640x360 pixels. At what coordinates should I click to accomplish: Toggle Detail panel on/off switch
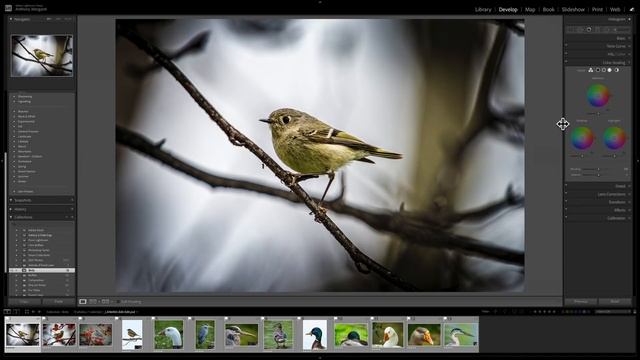566,185
